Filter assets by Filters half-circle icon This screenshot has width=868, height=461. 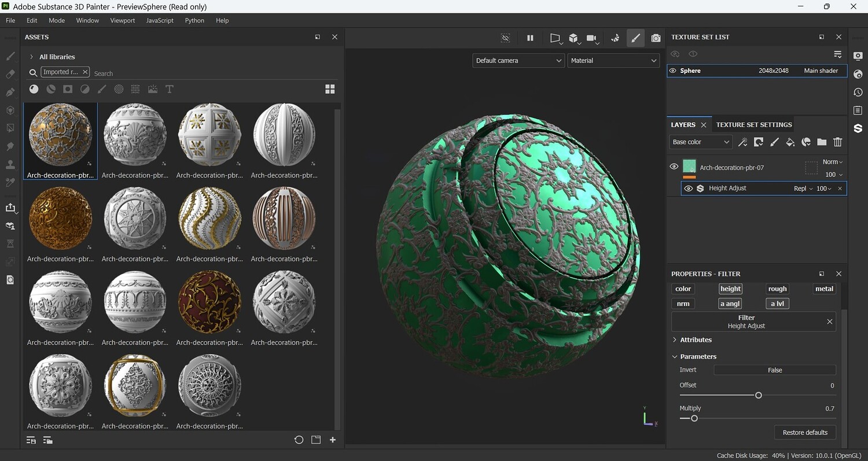(x=85, y=89)
